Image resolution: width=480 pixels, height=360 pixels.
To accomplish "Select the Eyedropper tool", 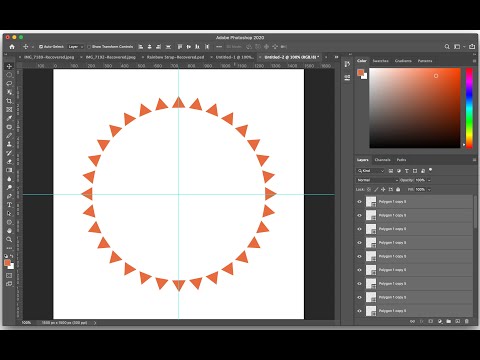I will [9, 118].
